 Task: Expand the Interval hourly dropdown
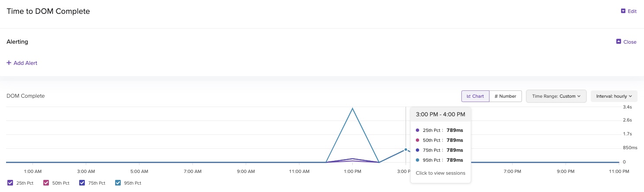(x=614, y=96)
